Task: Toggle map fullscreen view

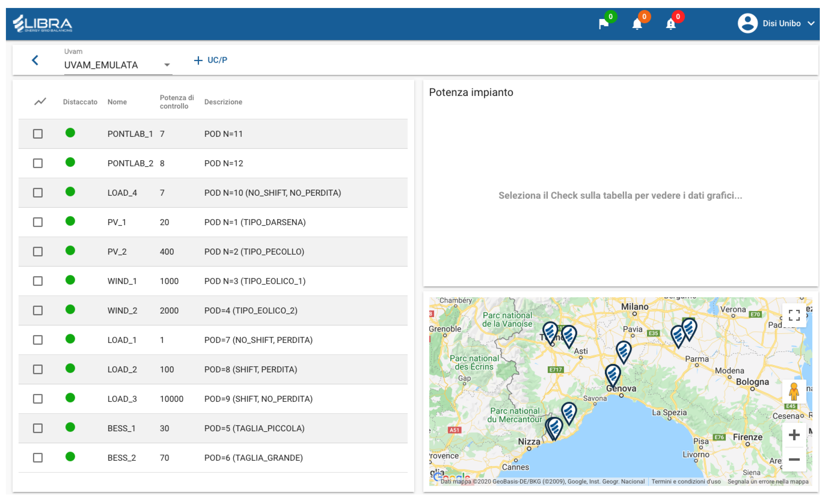Action: coord(794,315)
